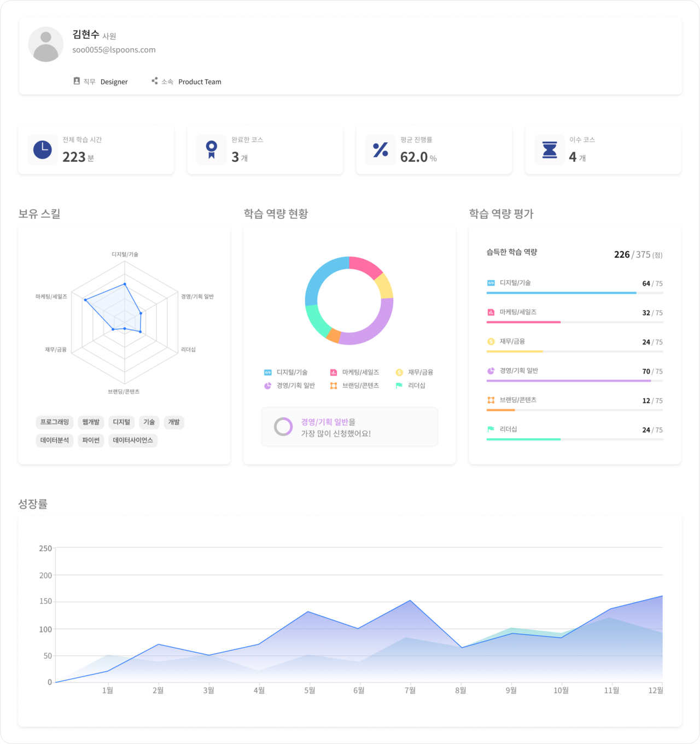This screenshot has height=744, width=700.
Task: Click the user profile avatar image
Action: tap(46, 44)
